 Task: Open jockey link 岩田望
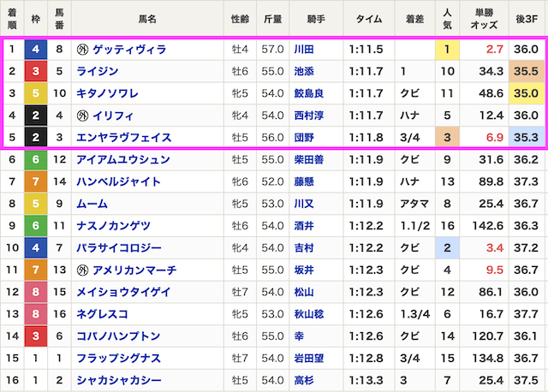[x=308, y=358]
